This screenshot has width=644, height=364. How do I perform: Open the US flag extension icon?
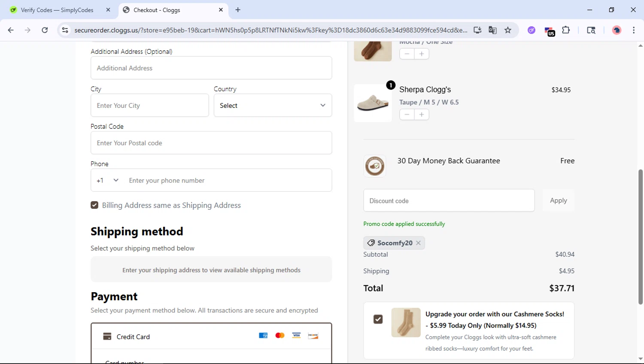[550, 31]
